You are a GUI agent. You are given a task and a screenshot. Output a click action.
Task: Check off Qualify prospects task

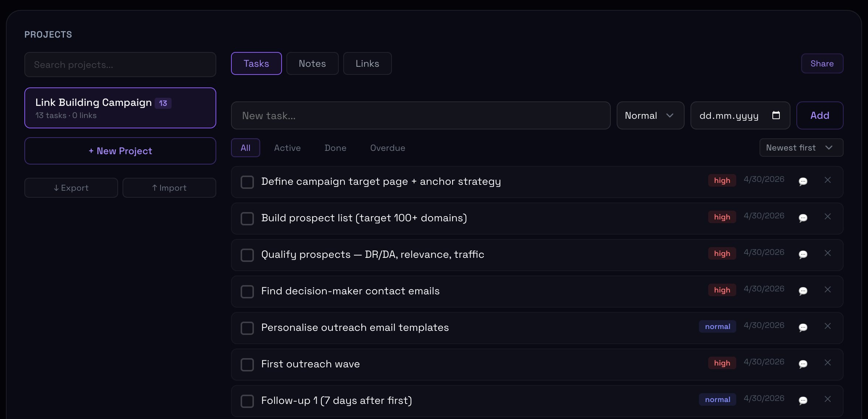(x=247, y=255)
